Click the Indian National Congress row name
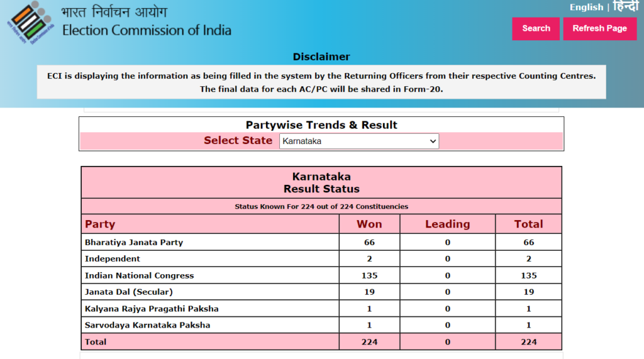This screenshot has width=644, height=359. pyautogui.click(x=139, y=275)
